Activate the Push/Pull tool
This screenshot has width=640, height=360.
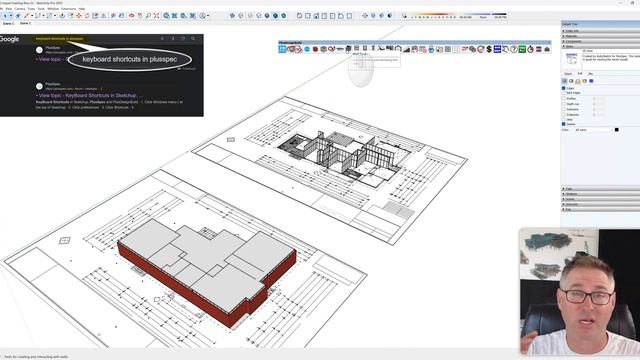(62, 16)
